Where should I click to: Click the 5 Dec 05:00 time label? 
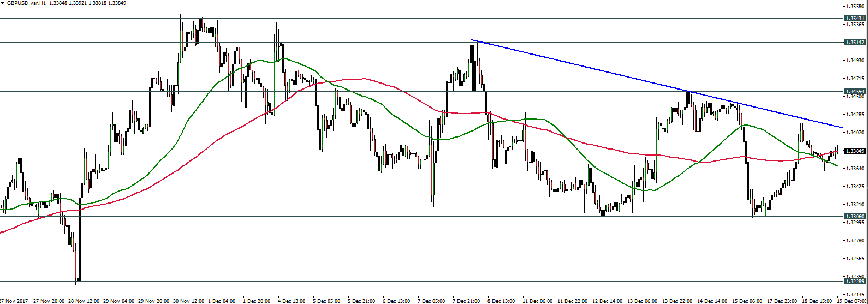[x=327, y=300]
